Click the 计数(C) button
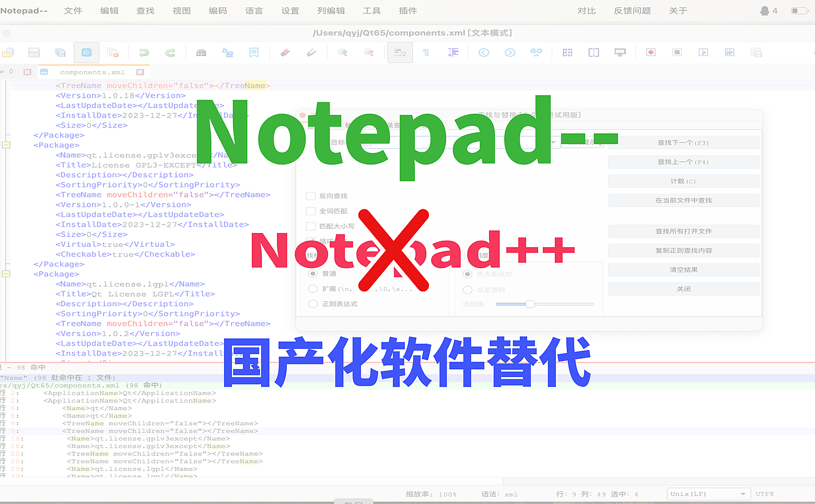Image resolution: width=815 pixels, height=504 pixels. (683, 181)
